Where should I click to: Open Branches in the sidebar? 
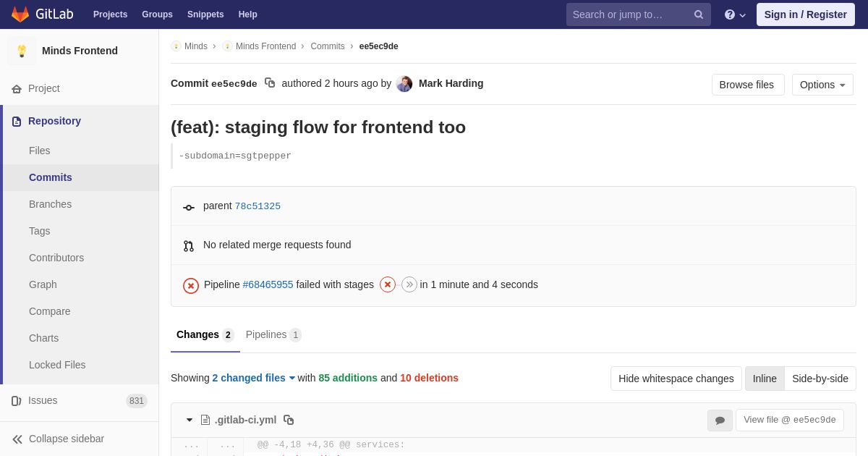point(50,204)
